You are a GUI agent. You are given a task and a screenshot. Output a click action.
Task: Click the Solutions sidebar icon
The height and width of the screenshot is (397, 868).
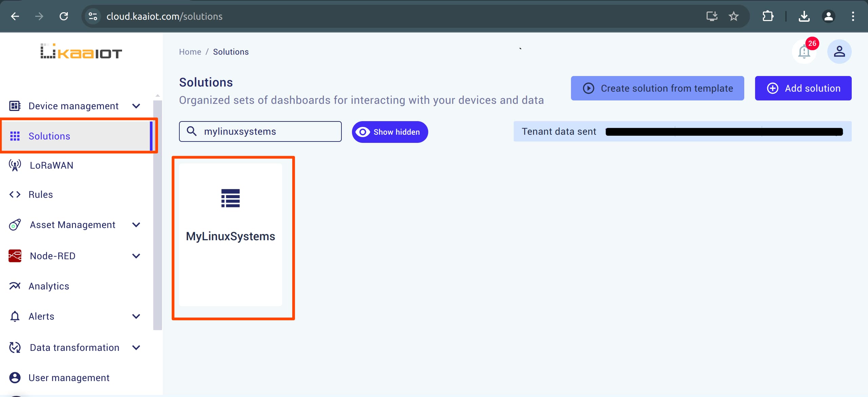[15, 136]
